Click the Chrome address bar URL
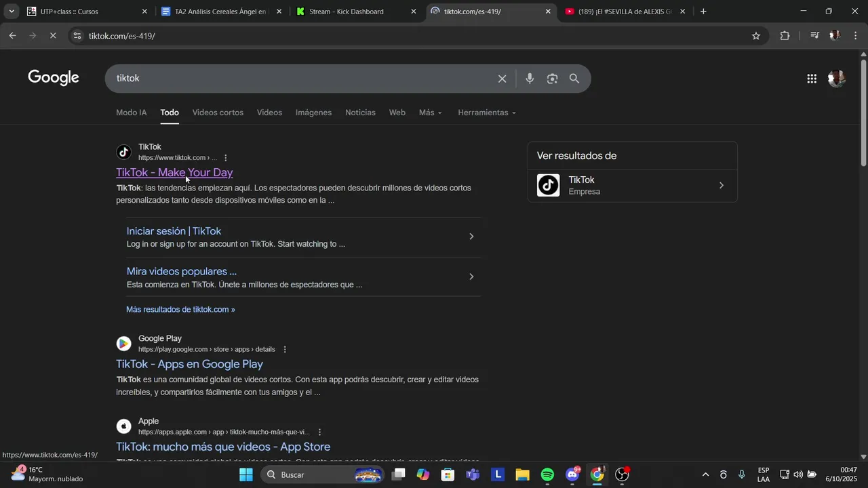This screenshot has width=868, height=488. tap(122, 36)
